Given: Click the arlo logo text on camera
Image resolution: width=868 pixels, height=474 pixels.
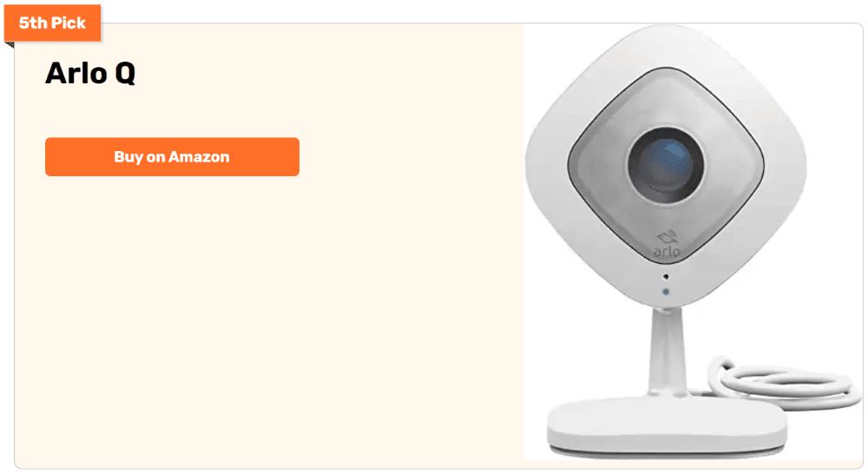Looking at the screenshot, I should 667,252.
